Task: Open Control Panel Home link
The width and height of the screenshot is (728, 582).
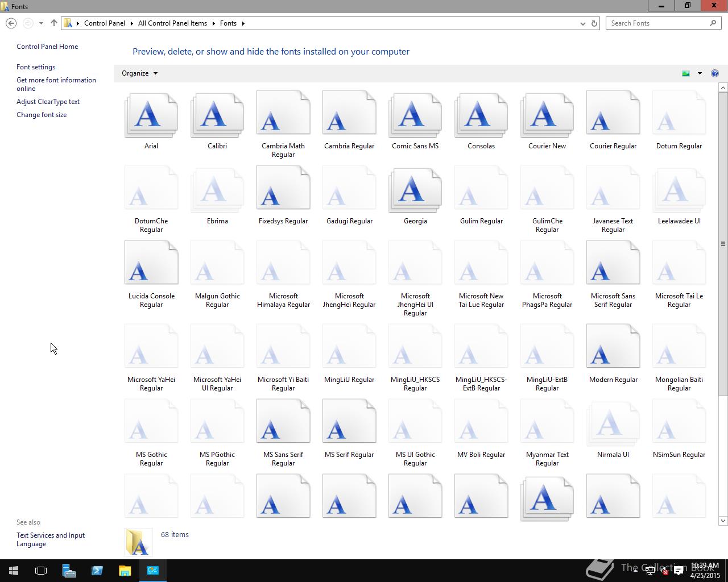Action: tap(47, 47)
